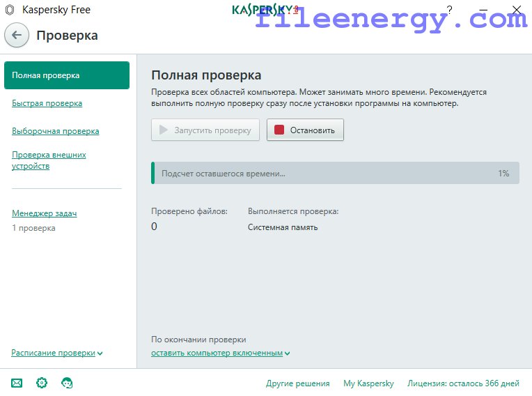Switch to Быстрая проверка
Image resolution: width=532 pixels, height=396 pixels.
coord(47,103)
